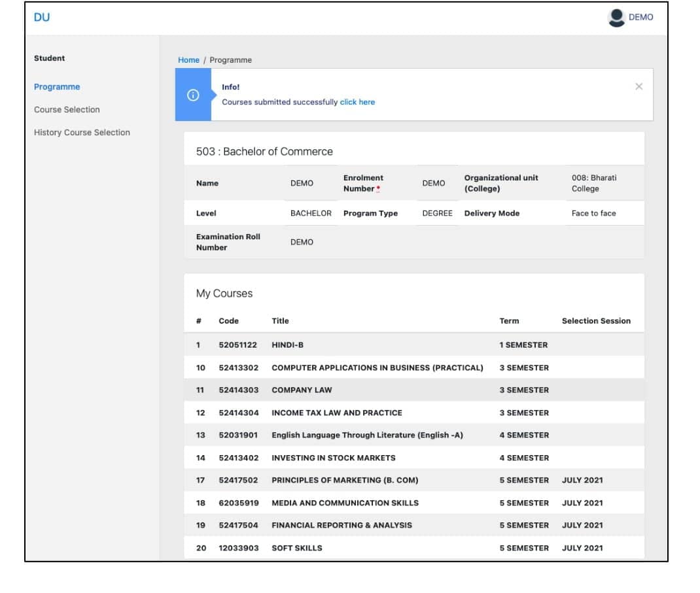Click the Delivery Mode label
700x593 pixels.
tap(492, 214)
